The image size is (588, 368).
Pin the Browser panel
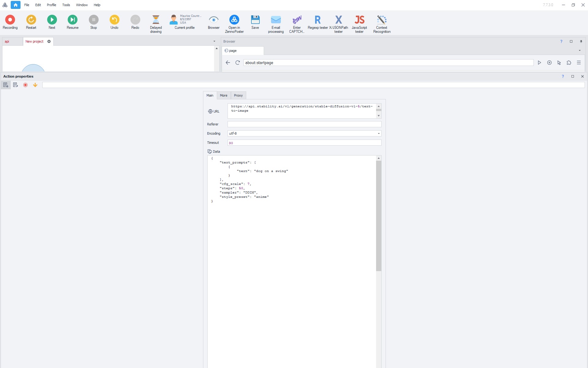(x=581, y=41)
